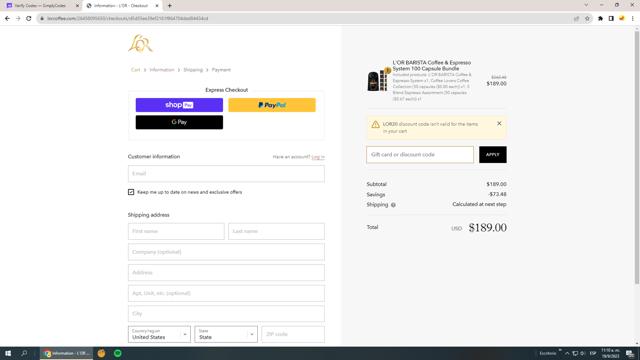Focus the ZIP code field
The width and height of the screenshot is (640, 360).
[293, 334]
